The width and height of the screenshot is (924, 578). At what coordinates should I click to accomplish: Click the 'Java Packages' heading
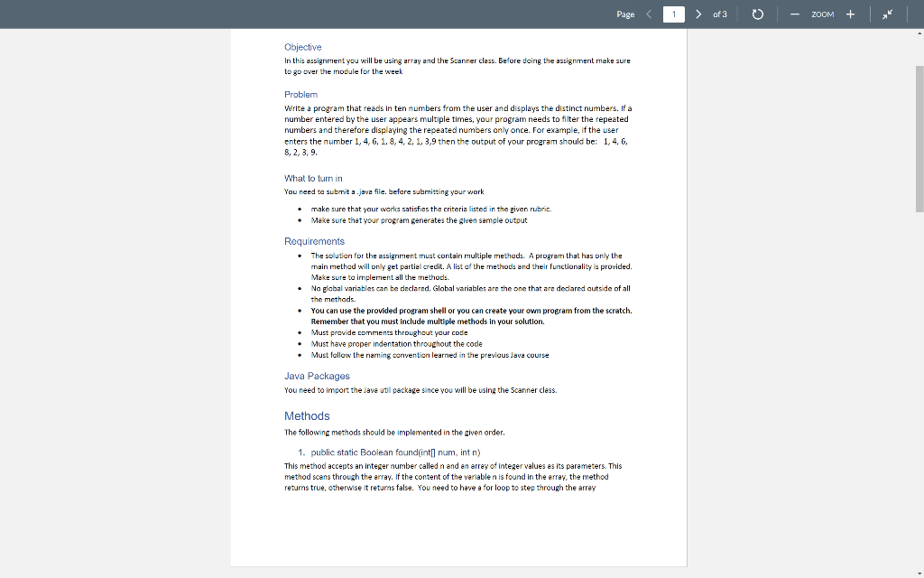tap(317, 377)
